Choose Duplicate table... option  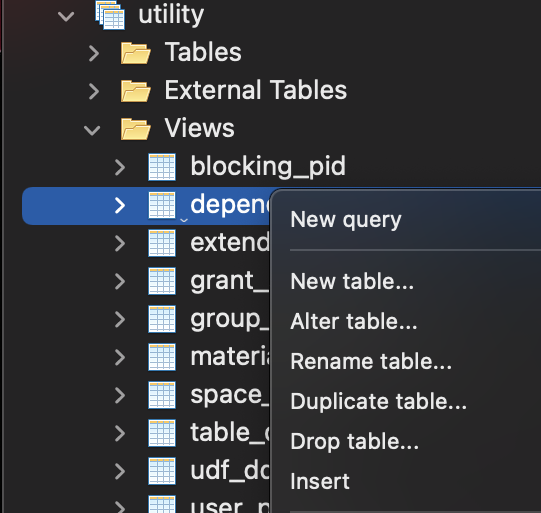378,401
